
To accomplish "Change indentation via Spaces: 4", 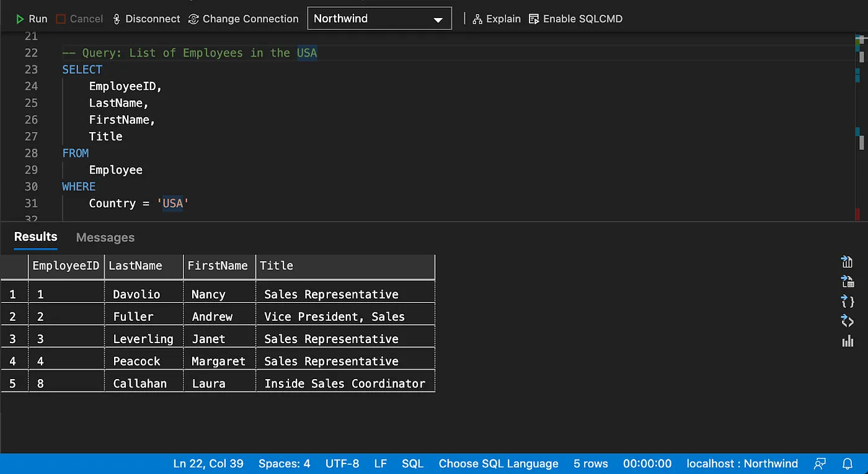I will 284,463.
